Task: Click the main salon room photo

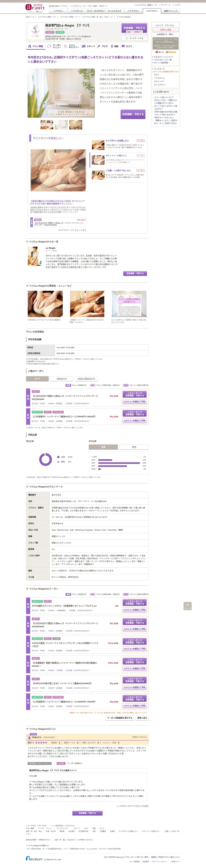Action: click(61, 93)
